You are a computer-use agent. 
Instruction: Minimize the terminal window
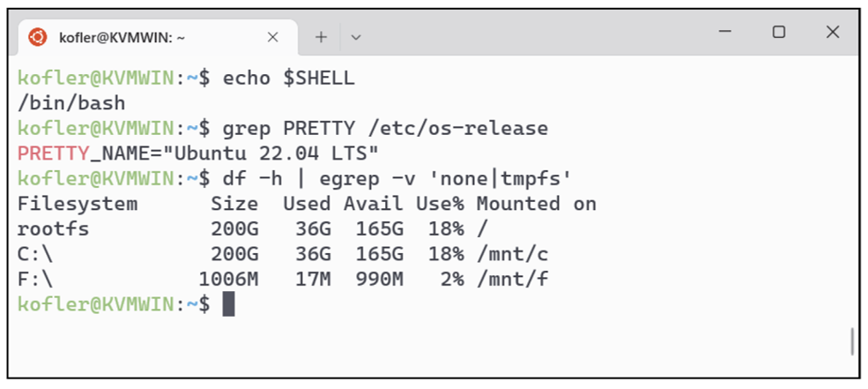pos(726,32)
